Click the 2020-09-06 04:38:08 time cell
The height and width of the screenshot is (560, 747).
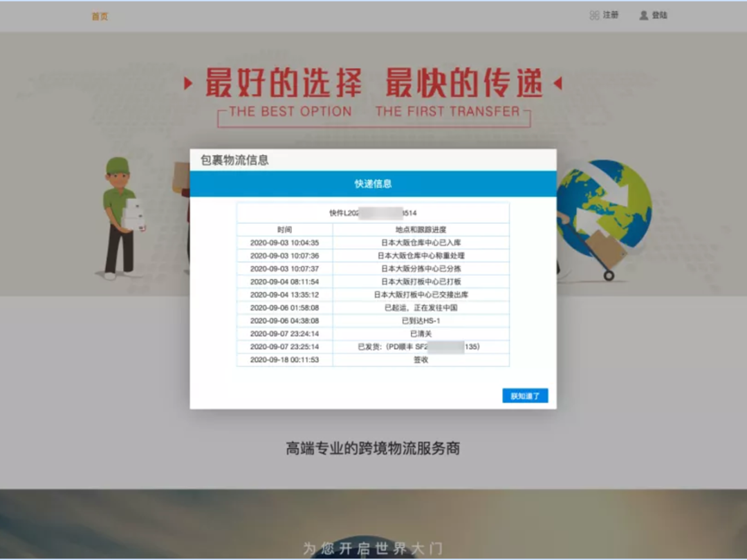[x=285, y=321]
